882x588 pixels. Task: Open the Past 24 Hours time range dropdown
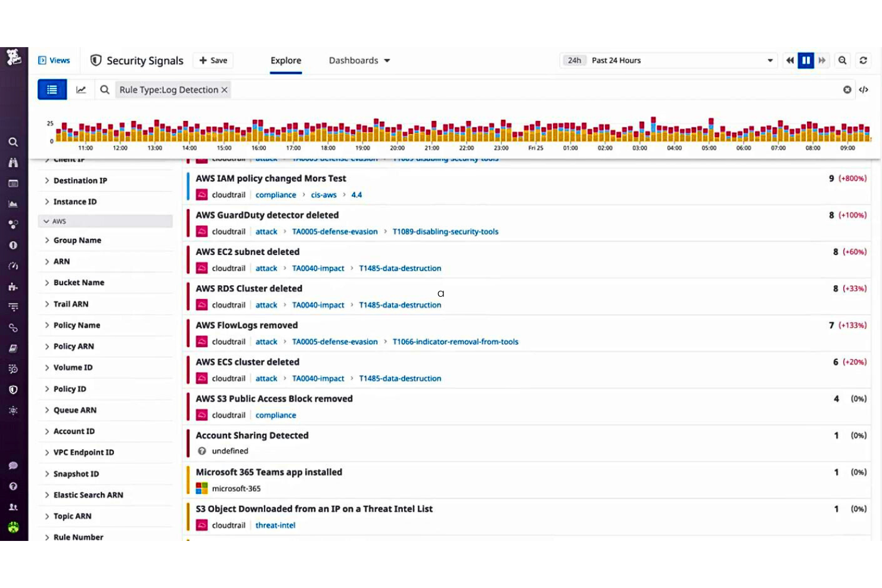(667, 60)
